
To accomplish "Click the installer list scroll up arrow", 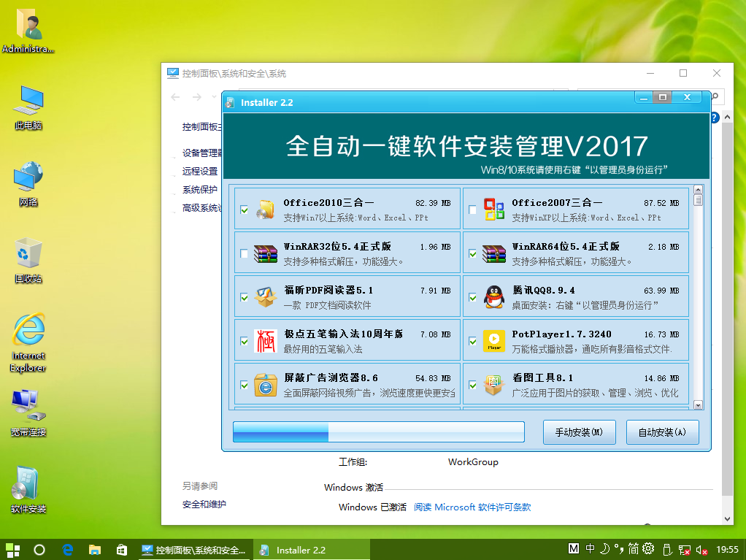I will click(x=698, y=189).
